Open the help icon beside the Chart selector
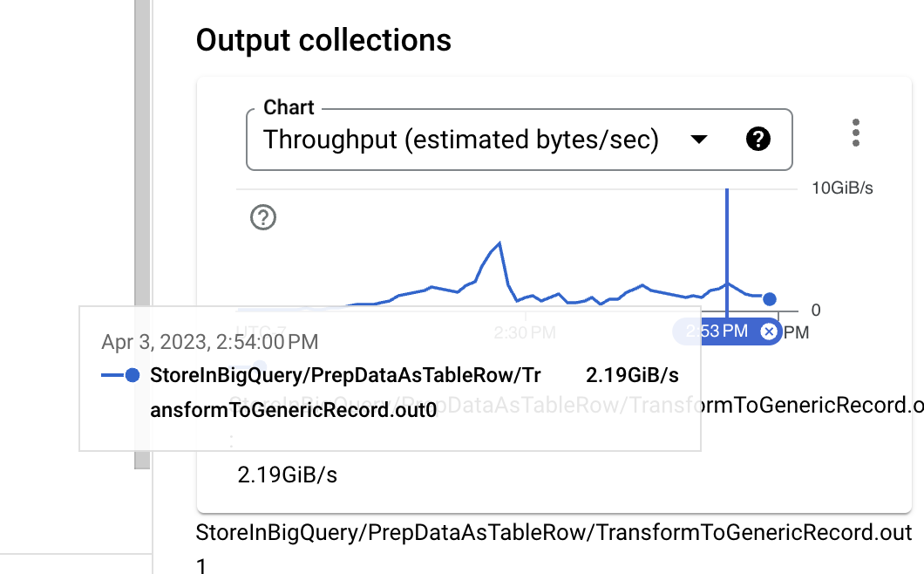The width and height of the screenshot is (924, 574). [758, 139]
